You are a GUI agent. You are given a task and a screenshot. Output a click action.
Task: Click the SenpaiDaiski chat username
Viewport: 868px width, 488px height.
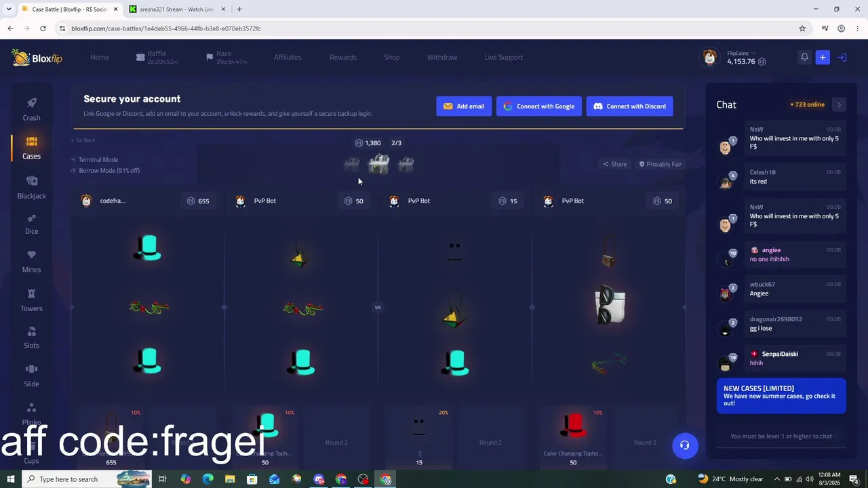(780, 354)
